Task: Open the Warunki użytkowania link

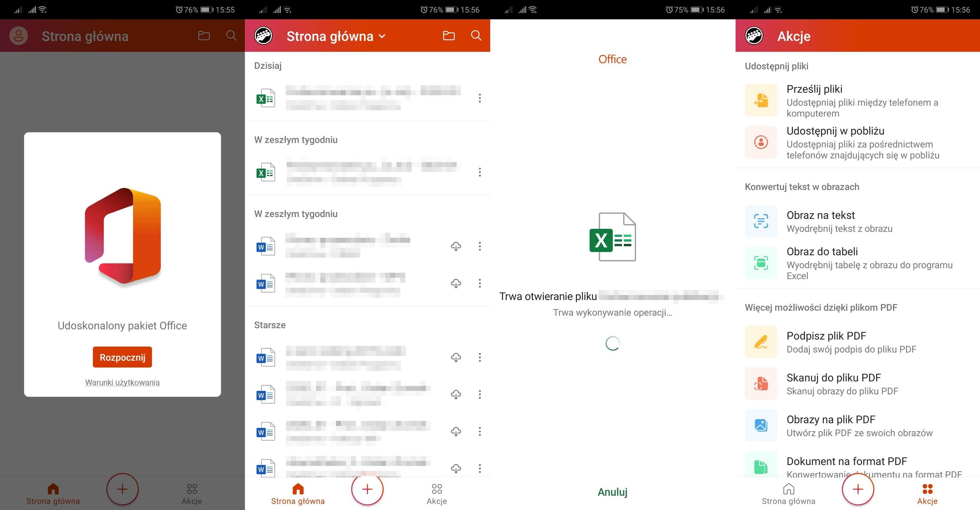Action: (122, 382)
